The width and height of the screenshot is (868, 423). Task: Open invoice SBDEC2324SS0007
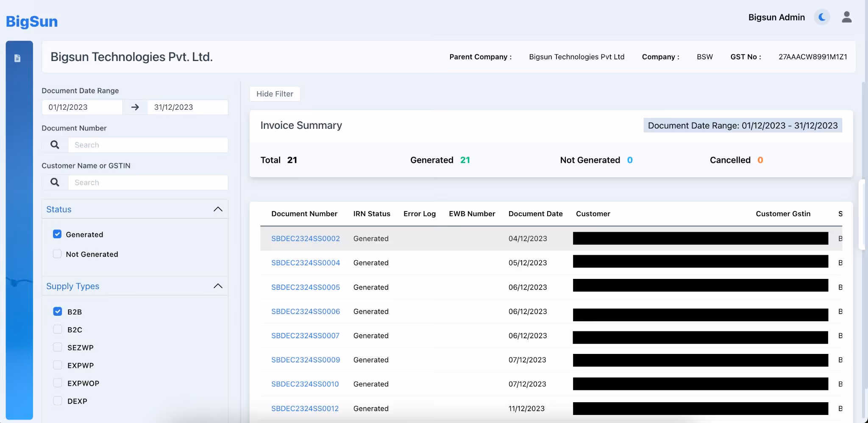pyautogui.click(x=305, y=336)
